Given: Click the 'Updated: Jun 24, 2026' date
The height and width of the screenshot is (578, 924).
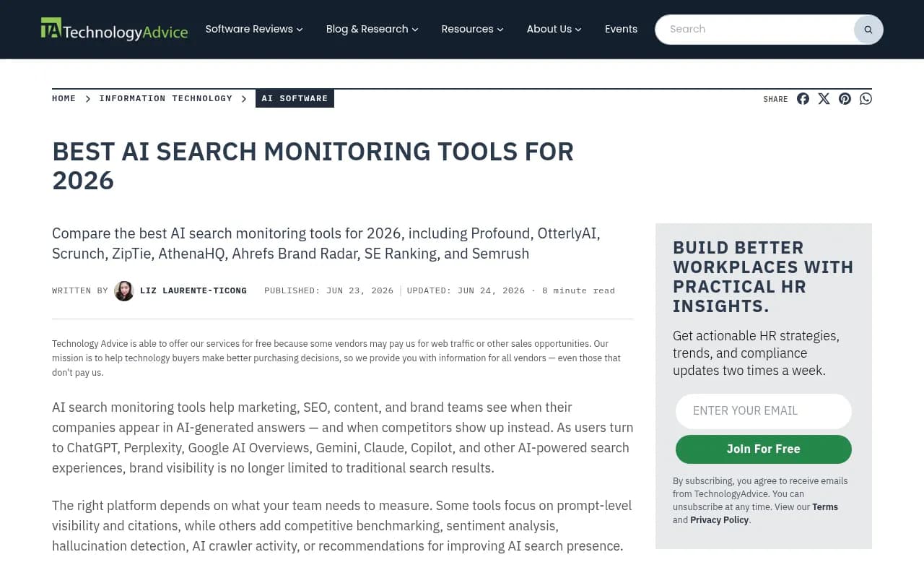Looking at the screenshot, I should coord(466,290).
